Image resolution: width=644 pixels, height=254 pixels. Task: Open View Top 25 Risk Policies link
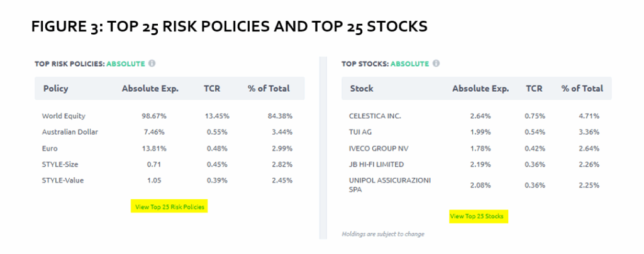pos(169,206)
